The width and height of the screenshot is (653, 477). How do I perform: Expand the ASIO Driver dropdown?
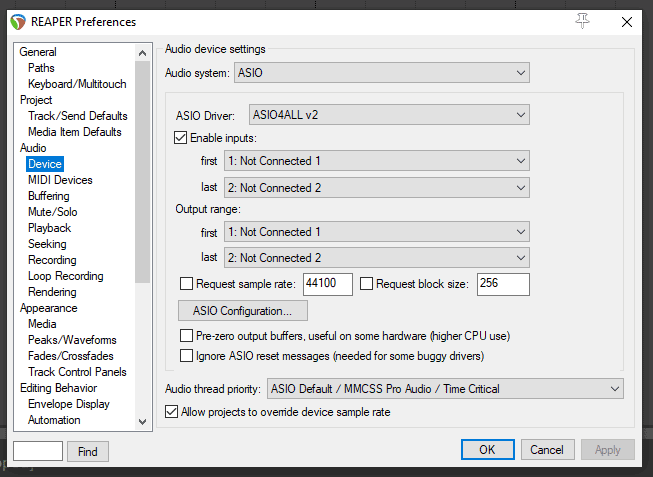pyautogui.click(x=389, y=115)
